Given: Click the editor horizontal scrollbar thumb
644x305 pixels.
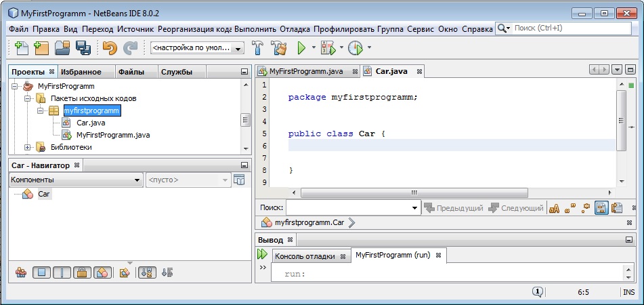Looking at the screenshot, I should (x=414, y=192).
